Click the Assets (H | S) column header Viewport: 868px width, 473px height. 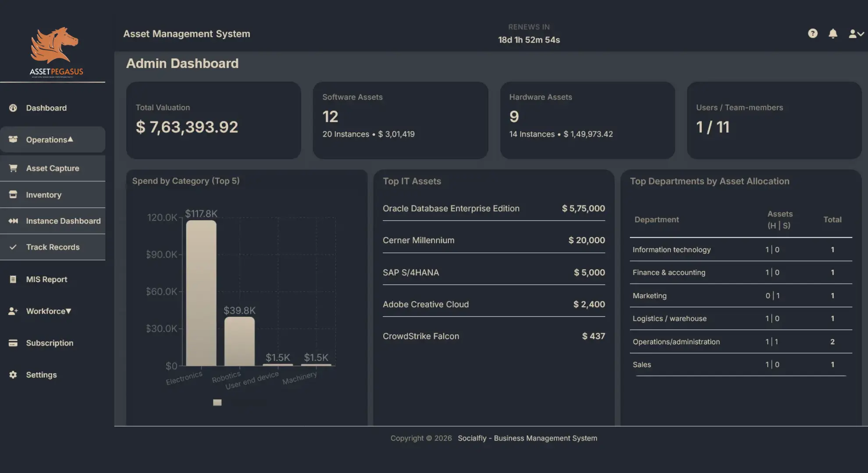[x=779, y=219]
